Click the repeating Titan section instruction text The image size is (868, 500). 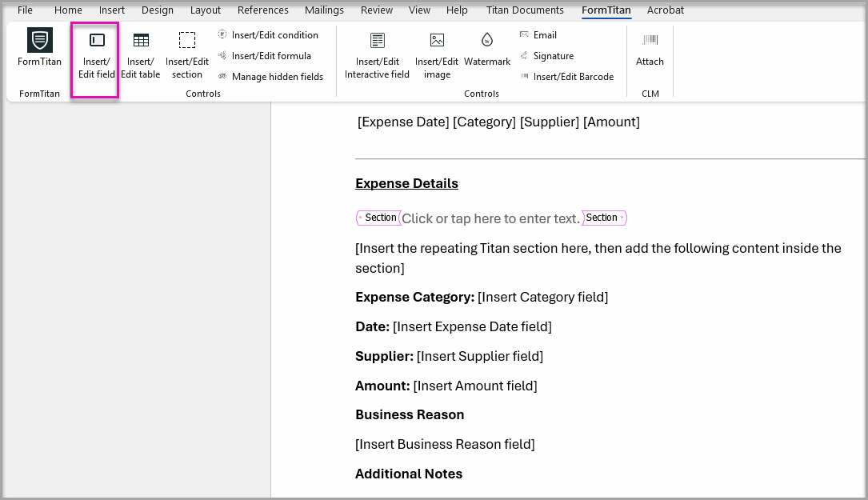[x=598, y=258]
